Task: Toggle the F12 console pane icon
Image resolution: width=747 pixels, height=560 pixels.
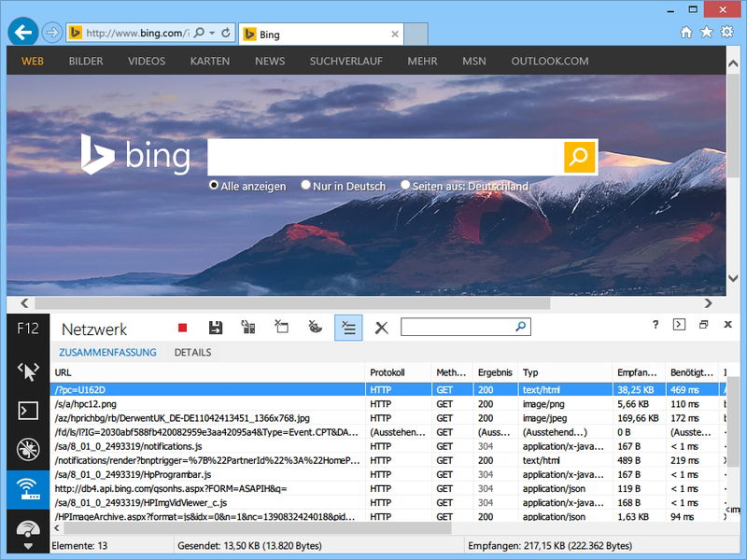Action: click(x=679, y=324)
